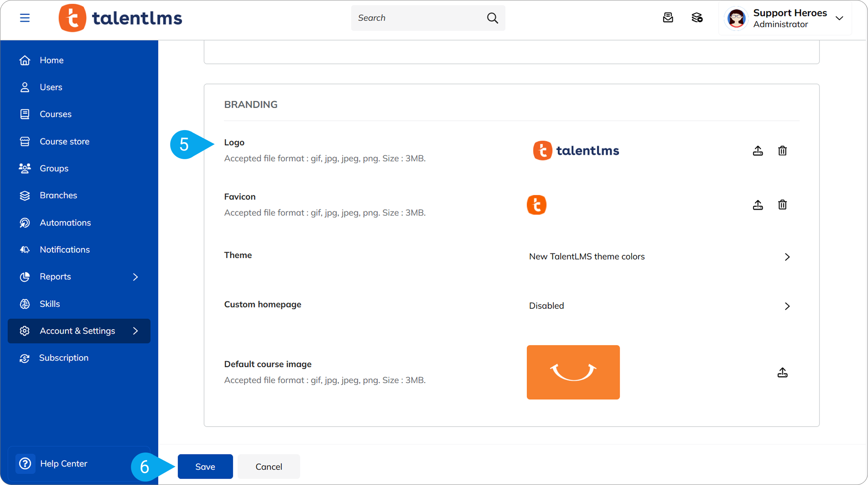Image resolution: width=868 pixels, height=485 pixels.
Task: Open the messages inbox icon
Action: click(x=668, y=18)
